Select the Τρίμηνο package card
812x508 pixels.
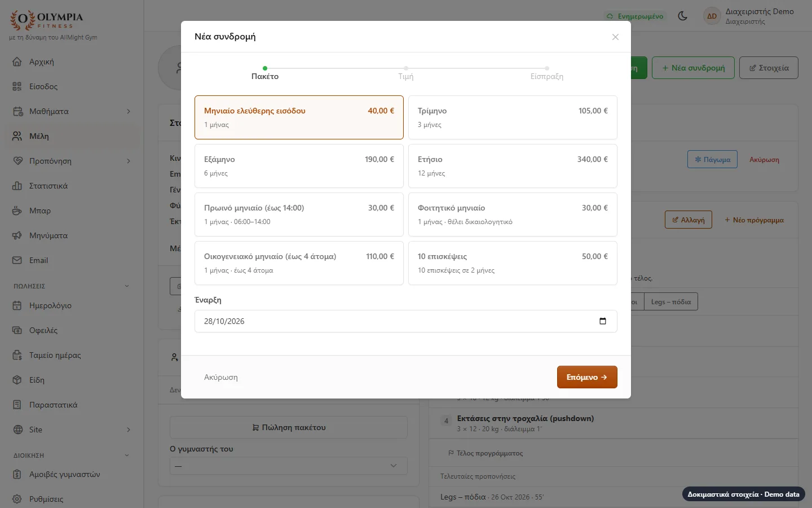[x=513, y=117]
